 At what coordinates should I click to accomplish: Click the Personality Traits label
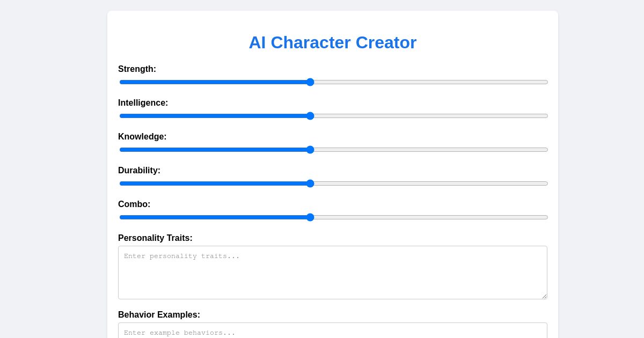[155, 238]
